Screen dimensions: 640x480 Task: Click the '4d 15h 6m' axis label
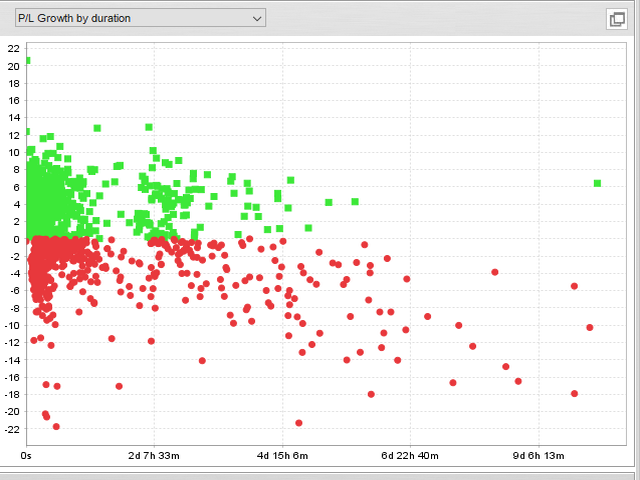click(282, 456)
